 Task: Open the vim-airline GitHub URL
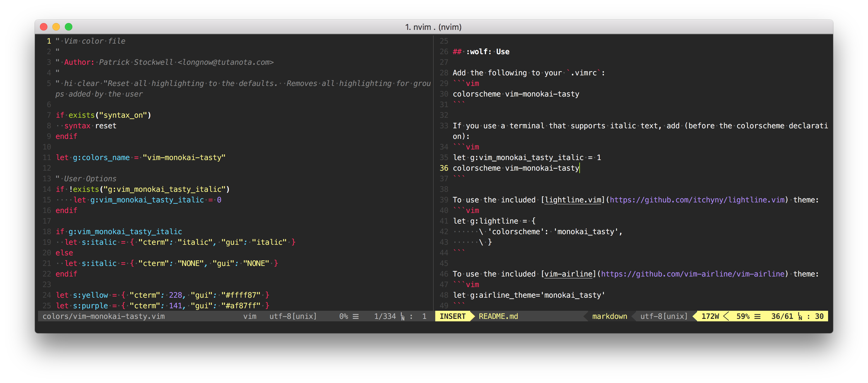692,274
